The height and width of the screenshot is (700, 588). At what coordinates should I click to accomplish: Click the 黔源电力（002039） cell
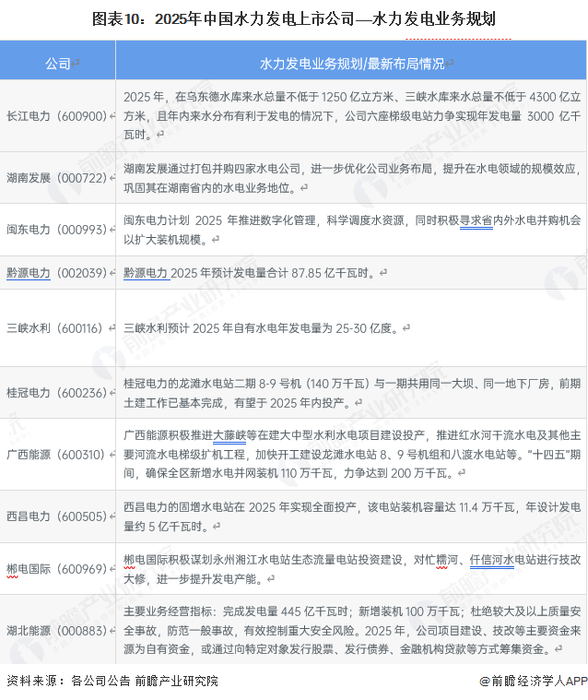click(57, 273)
